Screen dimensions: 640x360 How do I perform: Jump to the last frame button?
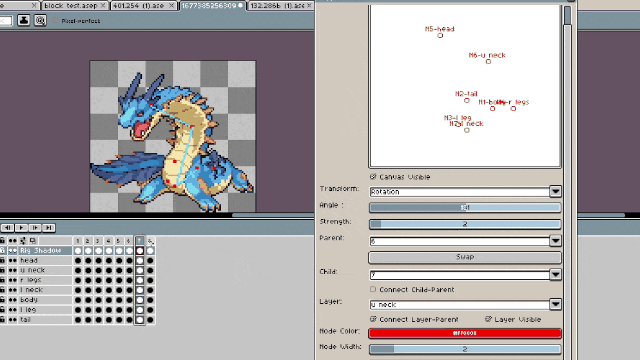[x=49, y=228]
